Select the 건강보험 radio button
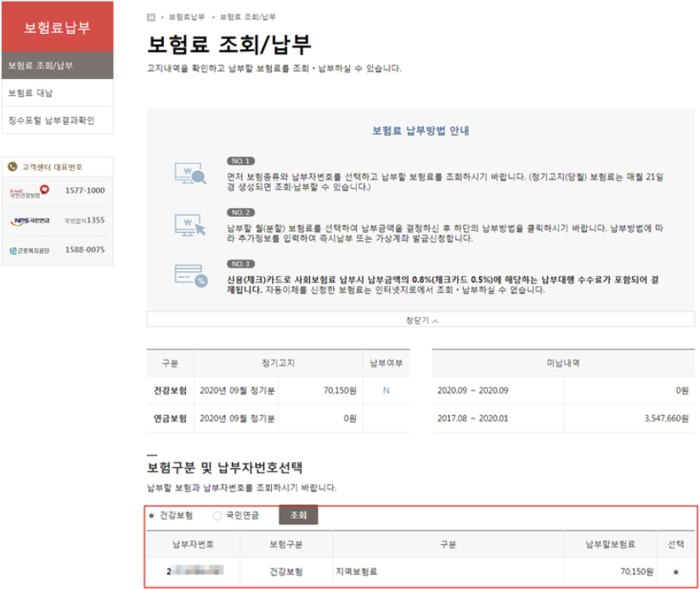The width and height of the screenshot is (700, 589). [152, 516]
